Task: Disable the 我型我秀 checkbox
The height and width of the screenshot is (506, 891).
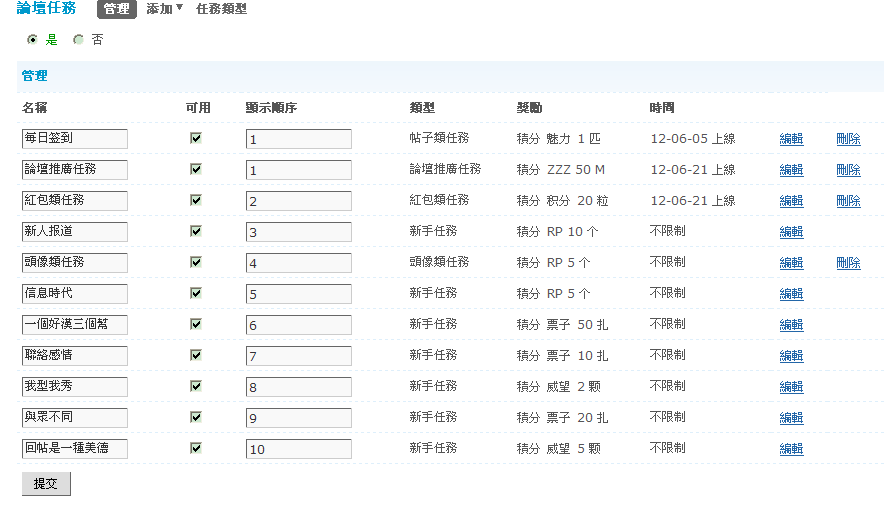Action: (196, 386)
